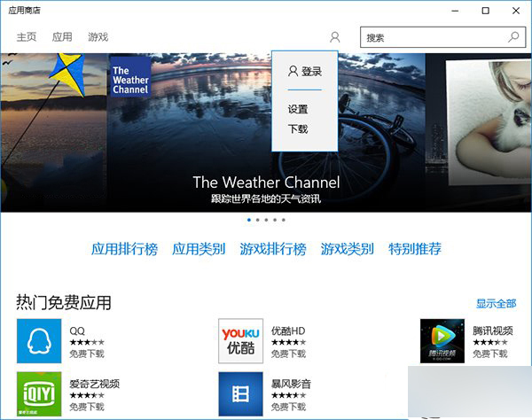Viewport: 532px width, 420px height.
Task: Click the 暴风影音 app title
Action: click(x=291, y=384)
